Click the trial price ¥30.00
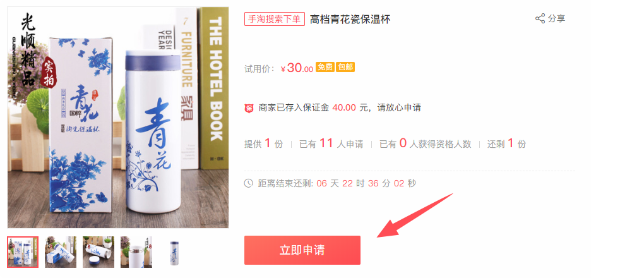 click(x=297, y=68)
